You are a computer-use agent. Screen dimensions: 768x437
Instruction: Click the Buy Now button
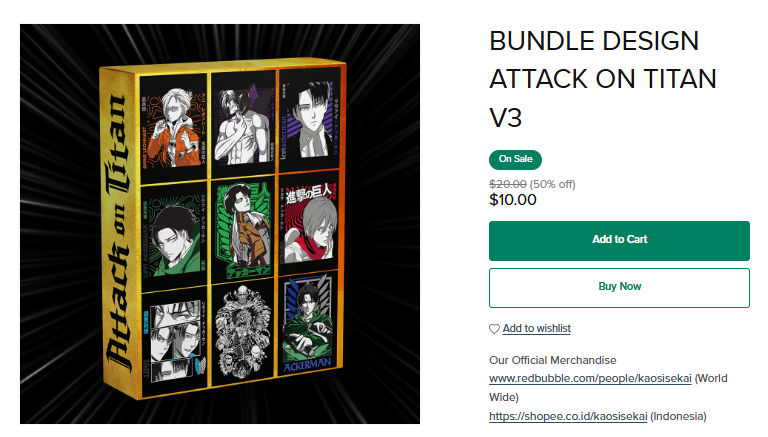click(619, 288)
